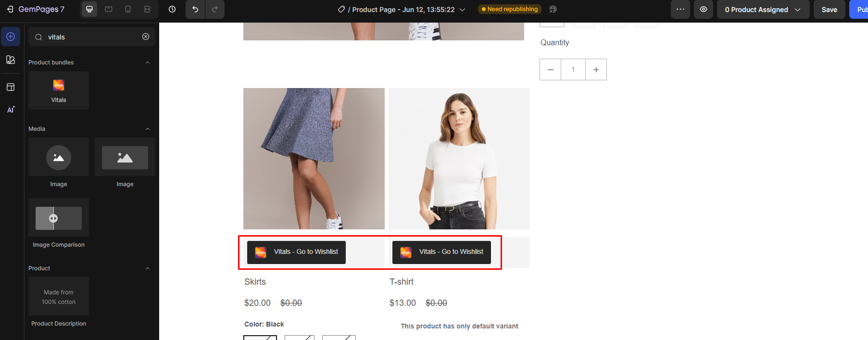Collapse the Media section

point(148,129)
